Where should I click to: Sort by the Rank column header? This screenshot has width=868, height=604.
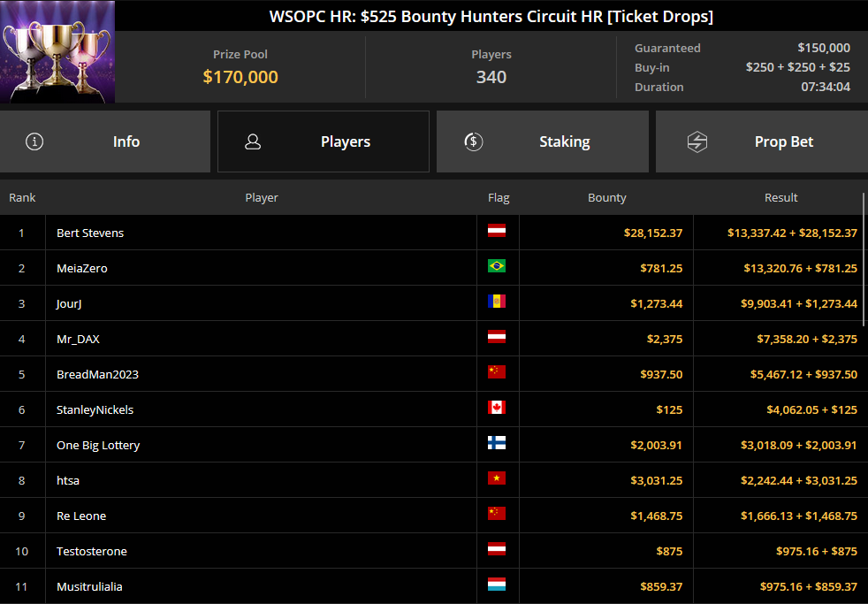22,197
